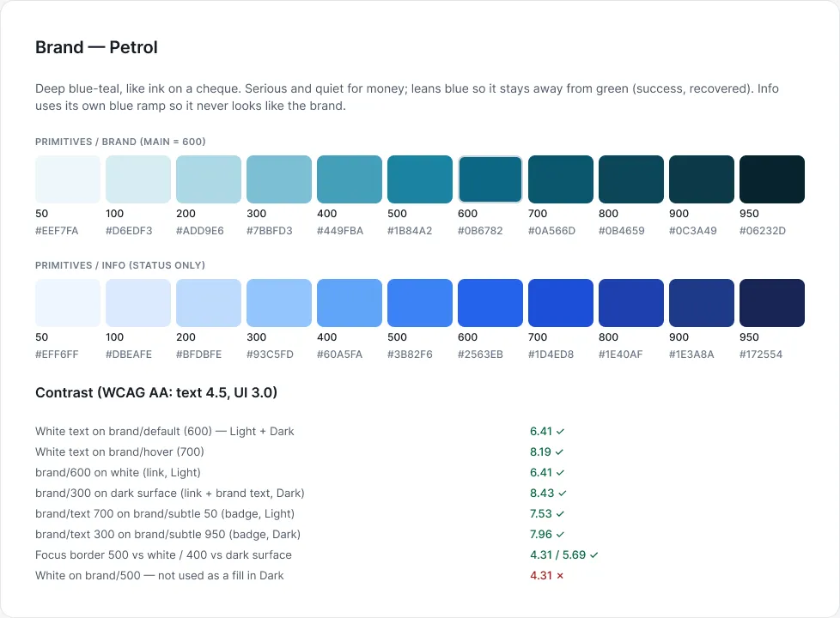This screenshot has width=840, height=618.
Task: Select the Info 700 swatch #1D4ED8
Action: (x=561, y=303)
